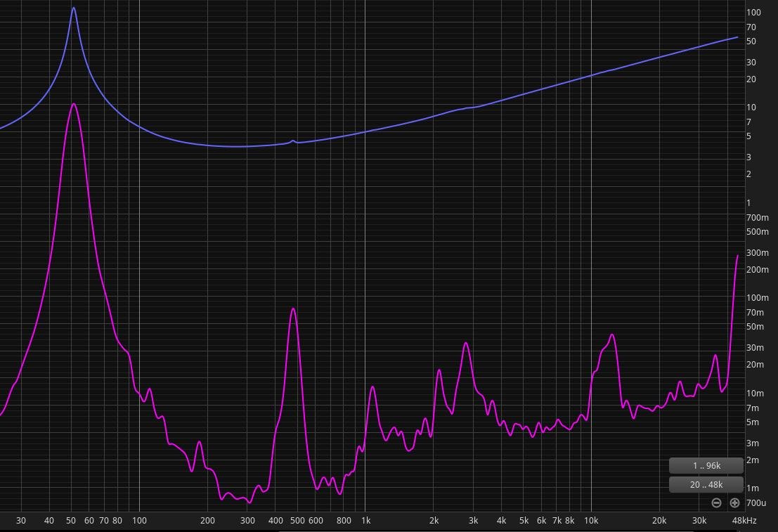The height and width of the screenshot is (532, 778).
Task: Click the 30m label on the vertical scale
Action: pyautogui.click(x=755, y=347)
